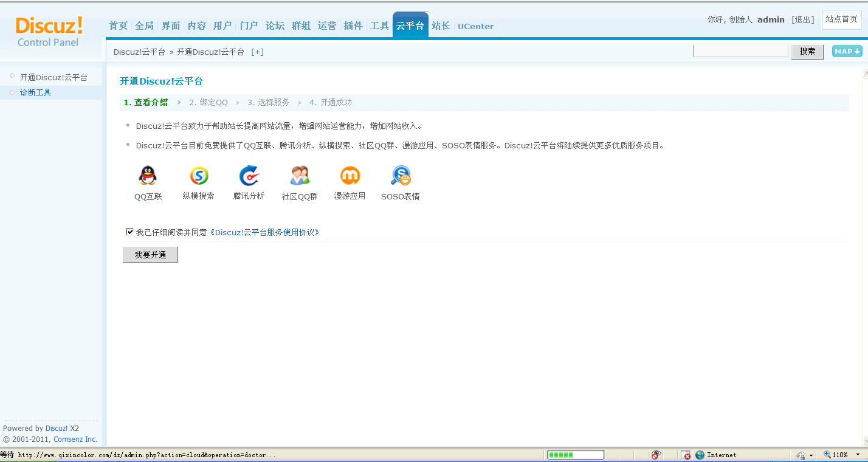Open the 论坛 menu tab
Screen dimensions: 868x462
coord(275,26)
